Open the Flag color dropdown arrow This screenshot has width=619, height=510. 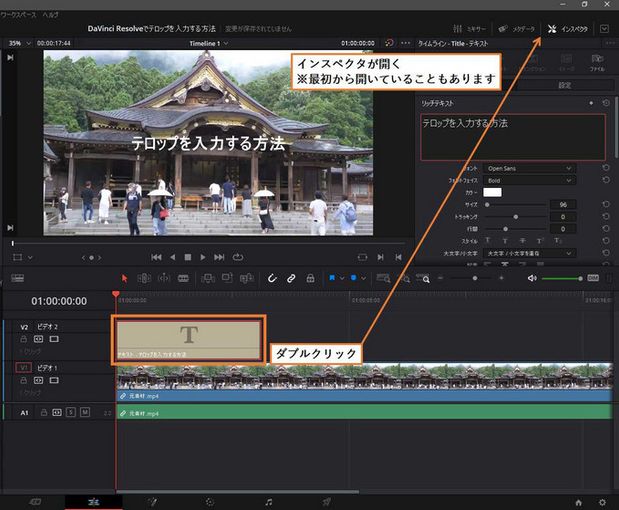pyautogui.click(x=342, y=278)
